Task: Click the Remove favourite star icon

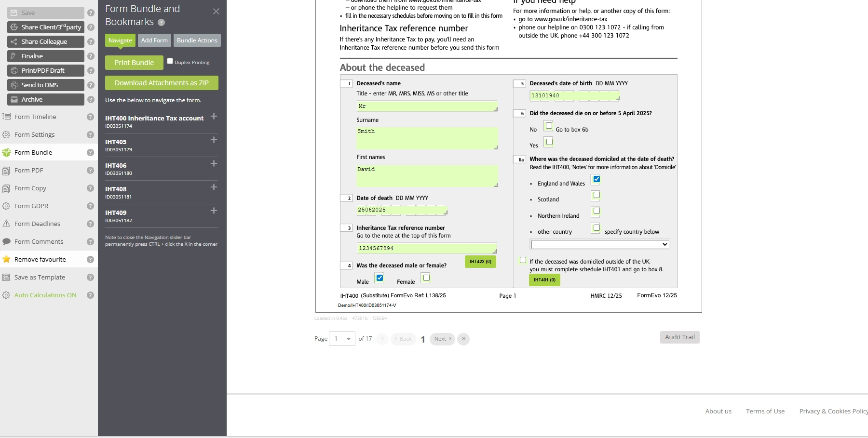Action: pos(6,259)
